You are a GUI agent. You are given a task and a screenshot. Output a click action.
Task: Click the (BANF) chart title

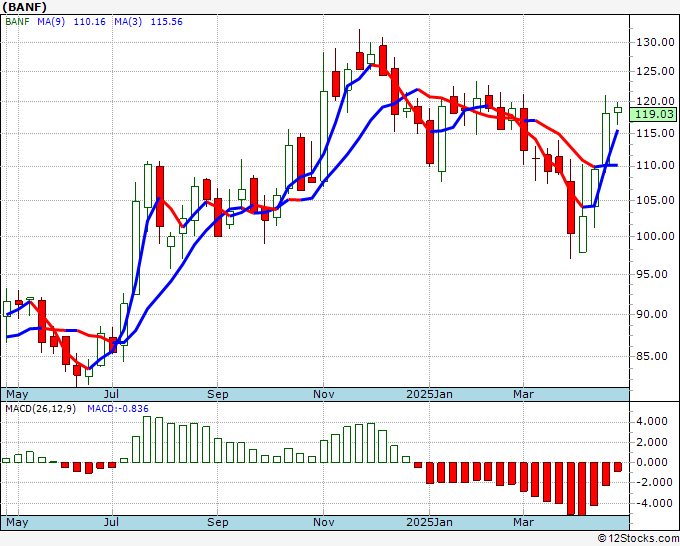click(25, 7)
